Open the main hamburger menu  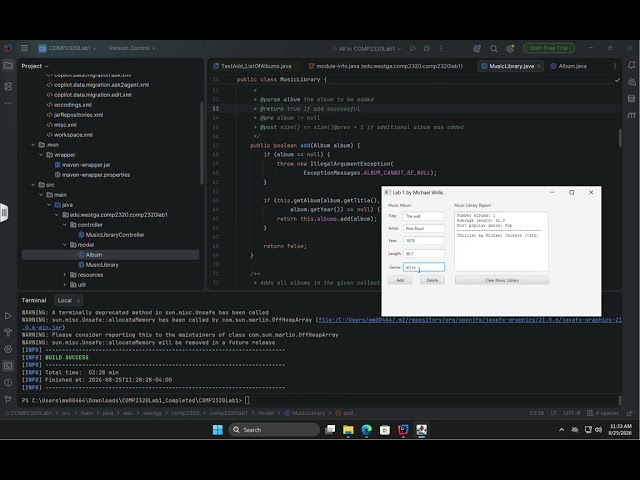point(24,48)
